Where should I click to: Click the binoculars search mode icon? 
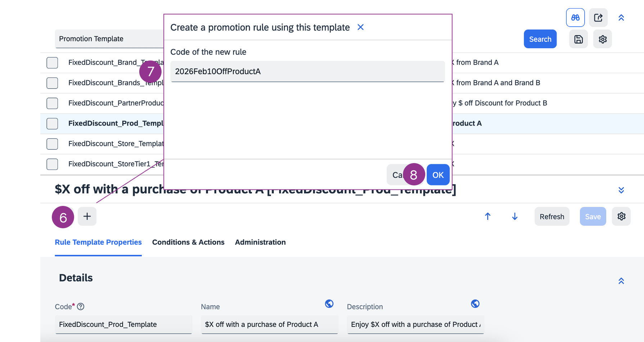(575, 18)
